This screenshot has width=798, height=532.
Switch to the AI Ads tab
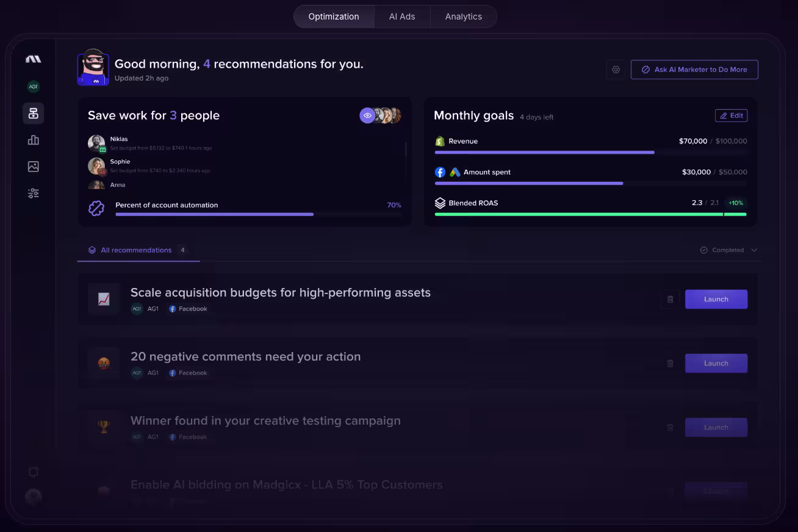[402, 16]
